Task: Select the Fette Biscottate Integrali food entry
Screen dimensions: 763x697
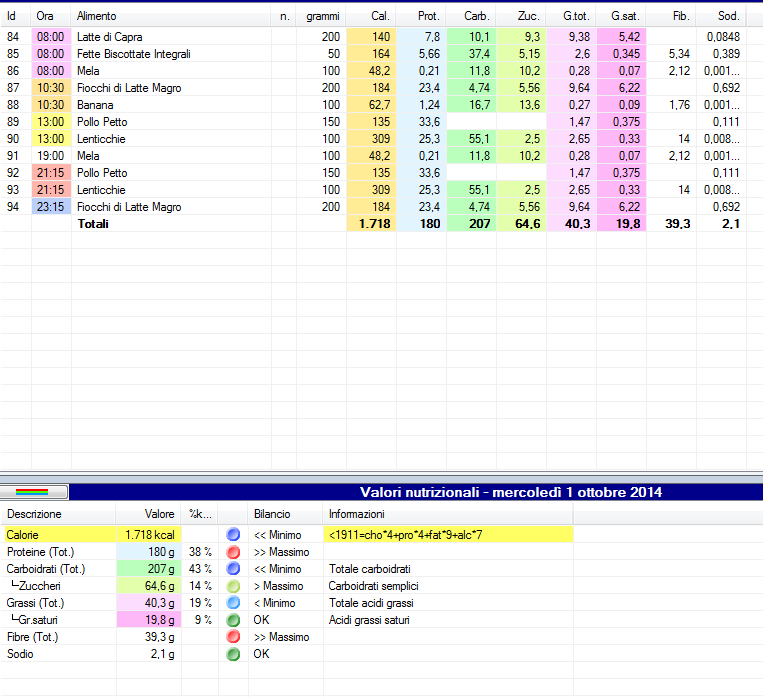Action: [x=133, y=54]
